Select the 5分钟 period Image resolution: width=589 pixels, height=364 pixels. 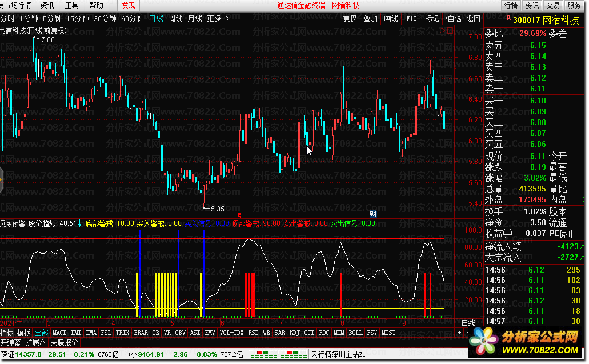52,18
